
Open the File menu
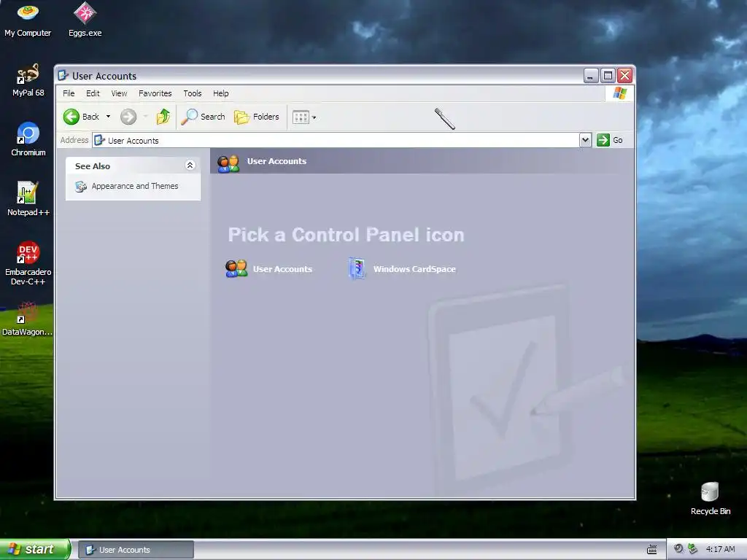69,93
